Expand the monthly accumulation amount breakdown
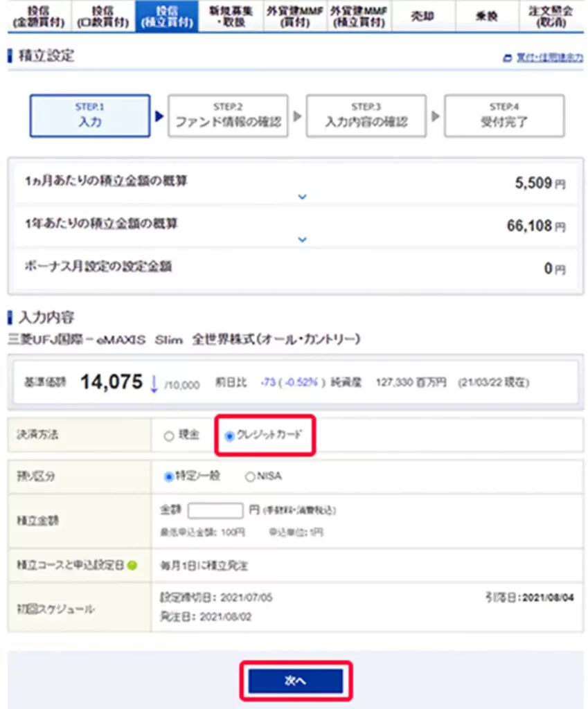 pyautogui.click(x=302, y=197)
